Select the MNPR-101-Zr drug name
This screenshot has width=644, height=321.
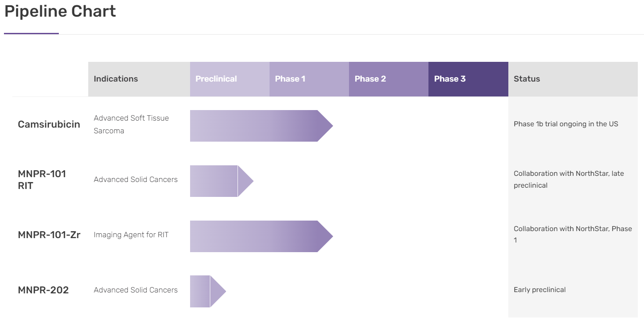pyautogui.click(x=49, y=235)
